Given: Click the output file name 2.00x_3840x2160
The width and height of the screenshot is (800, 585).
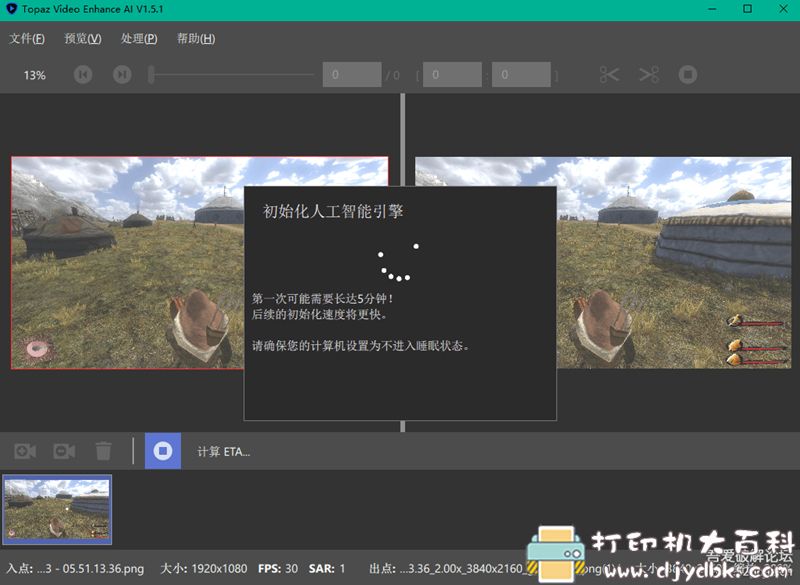Looking at the screenshot, I should 464,568.
